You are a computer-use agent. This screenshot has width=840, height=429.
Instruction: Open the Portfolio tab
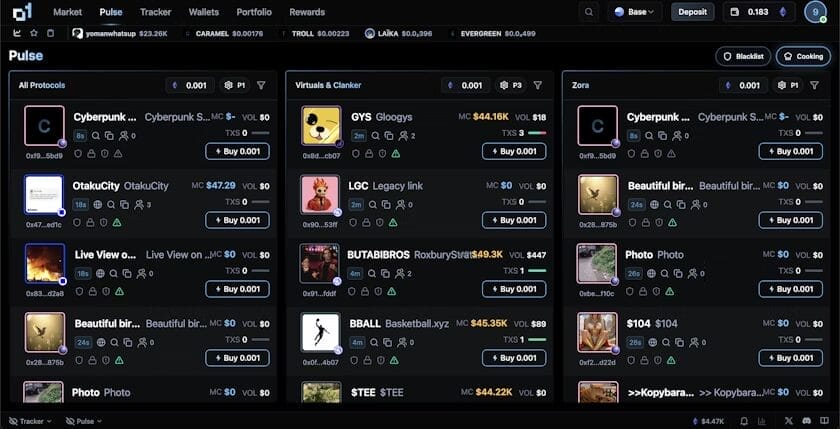point(254,12)
